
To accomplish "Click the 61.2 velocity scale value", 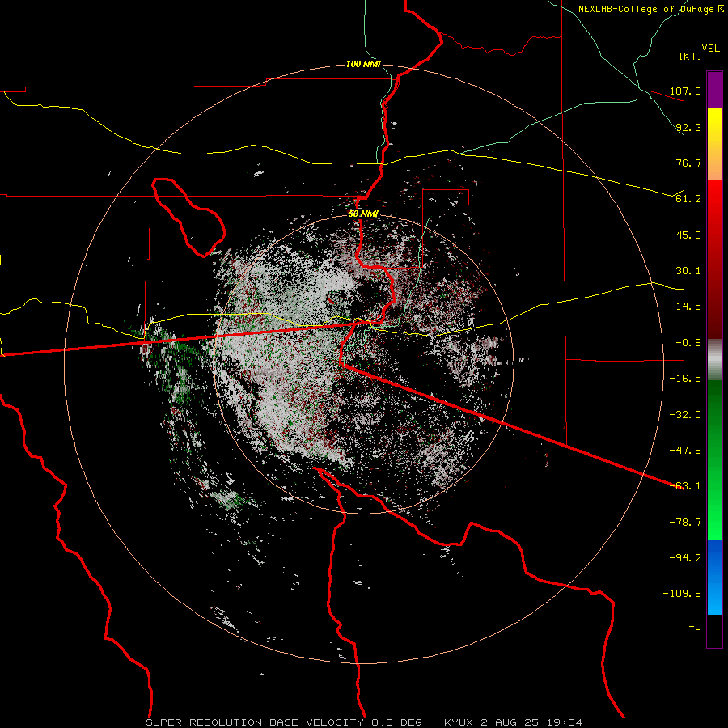I will (688, 199).
